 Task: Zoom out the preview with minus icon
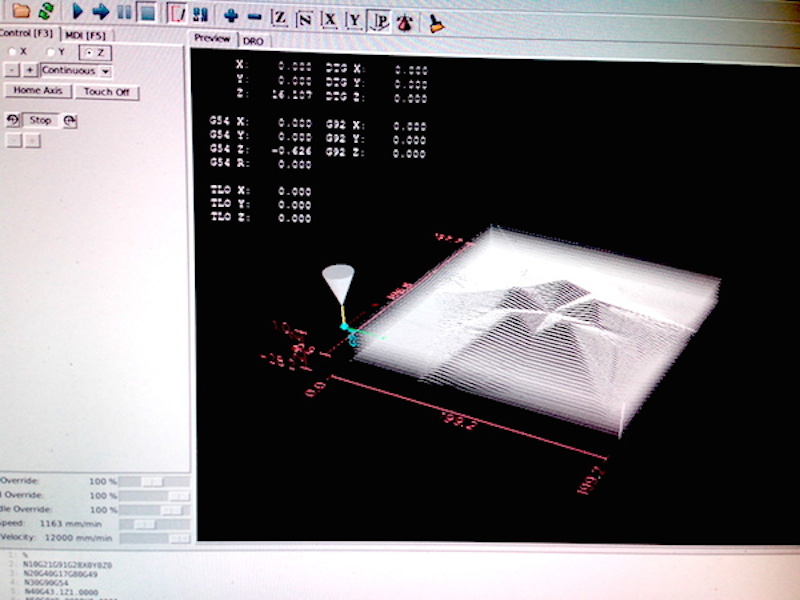[255, 17]
